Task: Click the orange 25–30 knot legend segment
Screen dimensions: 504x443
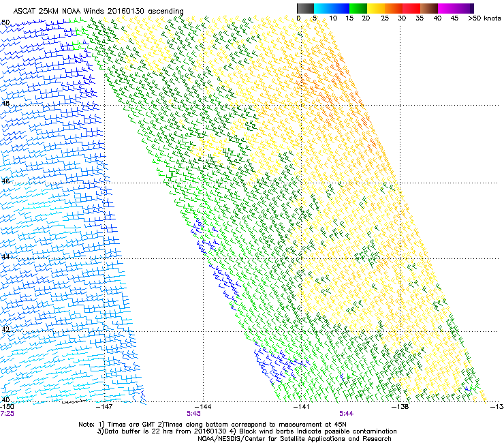Action: pos(394,8)
